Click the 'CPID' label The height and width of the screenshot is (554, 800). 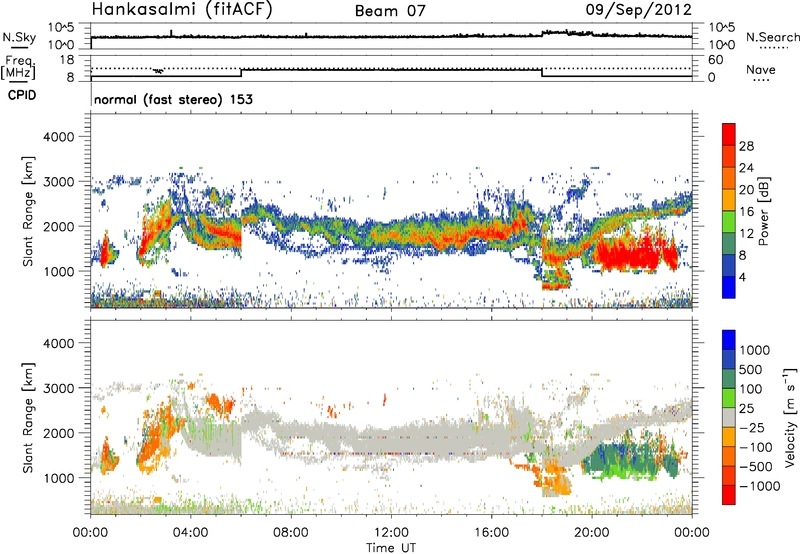22,95
